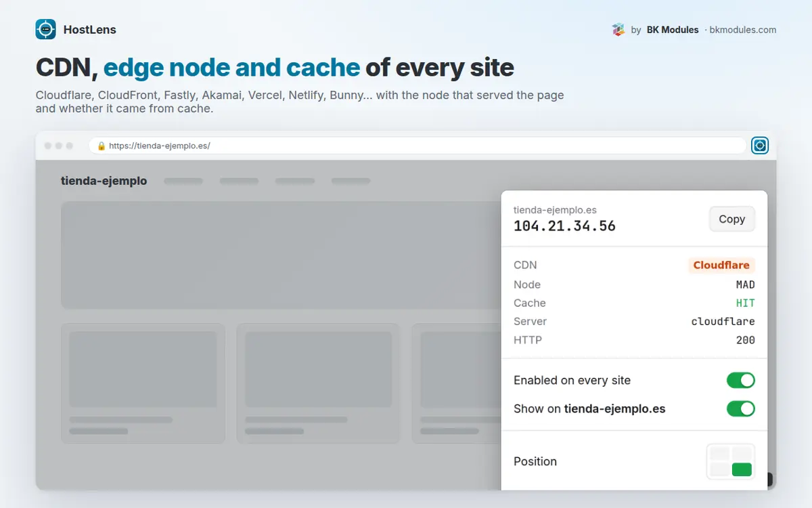Click the Server row label
The image size is (812, 508).
coord(530,321)
